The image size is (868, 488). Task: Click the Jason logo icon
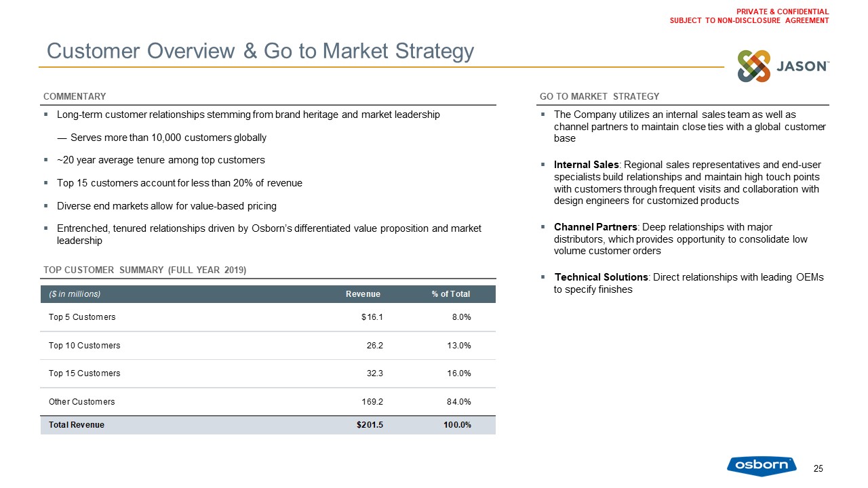[754, 66]
